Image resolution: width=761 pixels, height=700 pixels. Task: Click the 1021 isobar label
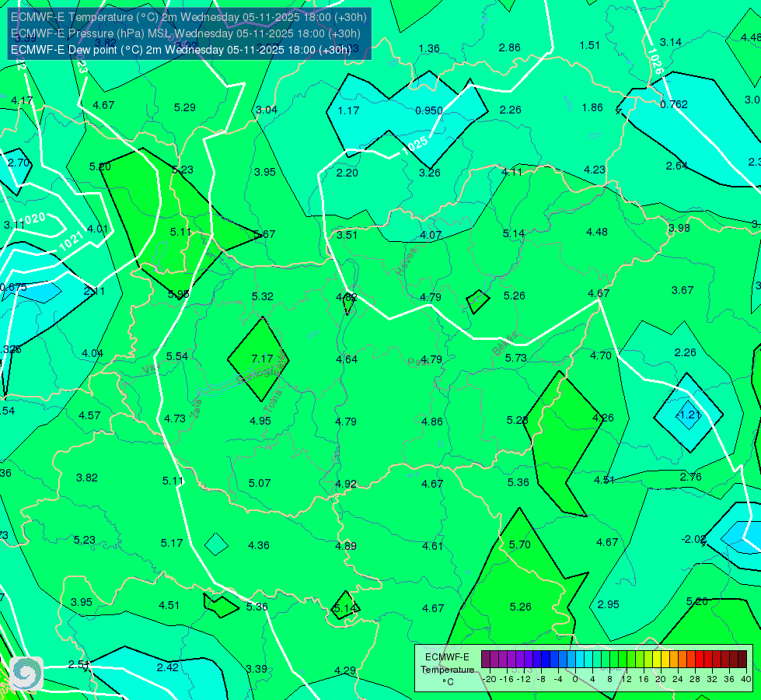71,242
